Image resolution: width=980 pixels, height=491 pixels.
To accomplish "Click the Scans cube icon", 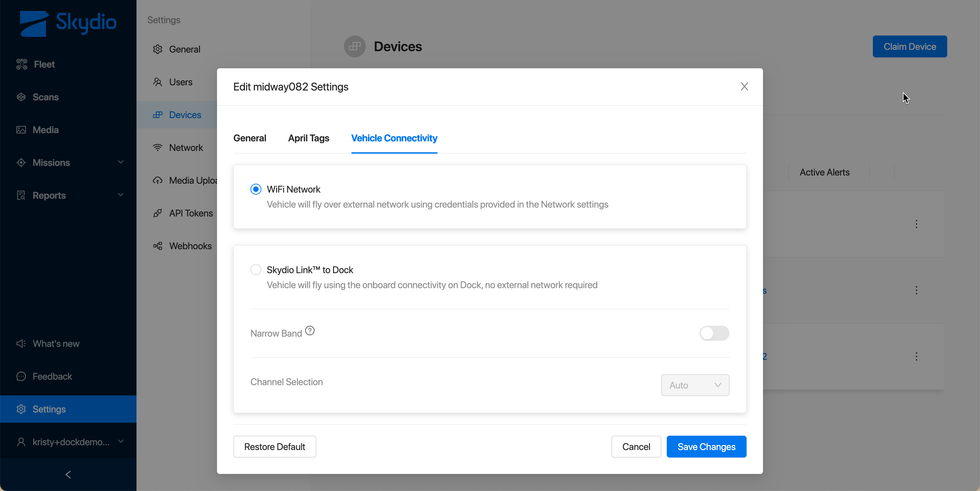I will click(21, 97).
